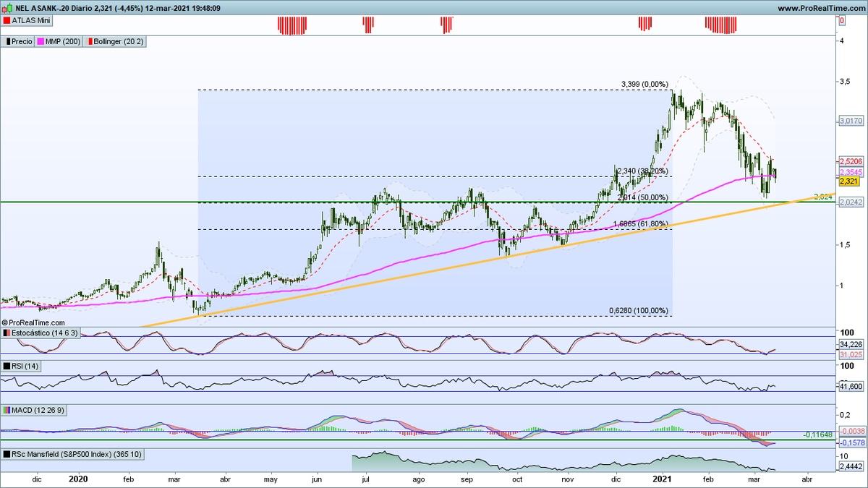
Task: Open the ATLAS Mini indicator settings
Action: pos(26,22)
